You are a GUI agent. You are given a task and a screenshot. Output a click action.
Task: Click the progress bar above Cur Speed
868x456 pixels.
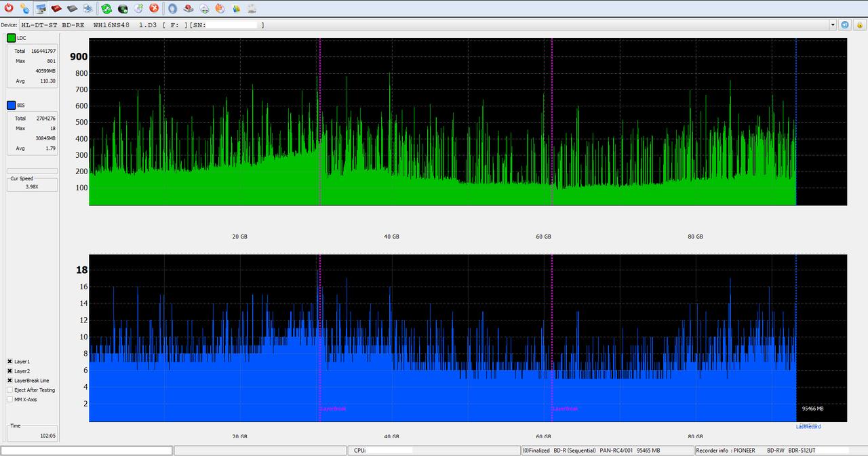32,171
